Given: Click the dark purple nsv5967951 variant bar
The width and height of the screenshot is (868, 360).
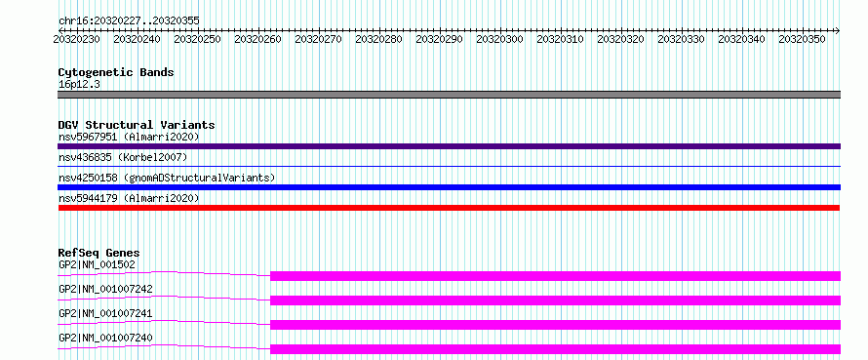Looking at the screenshot, I should (x=449, y=146).
